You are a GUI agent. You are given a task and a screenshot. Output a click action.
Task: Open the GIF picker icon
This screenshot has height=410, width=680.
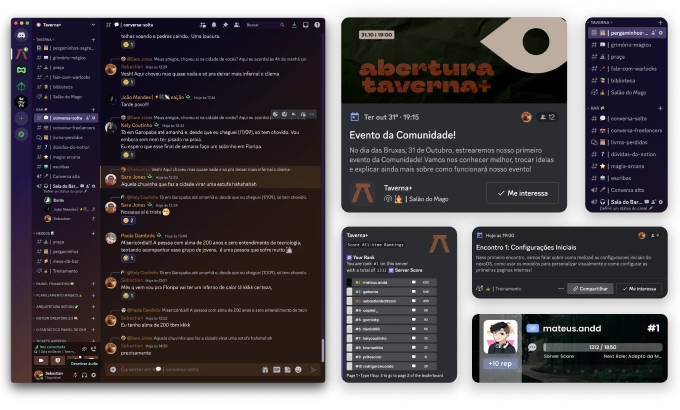click(x=276, y=370)
